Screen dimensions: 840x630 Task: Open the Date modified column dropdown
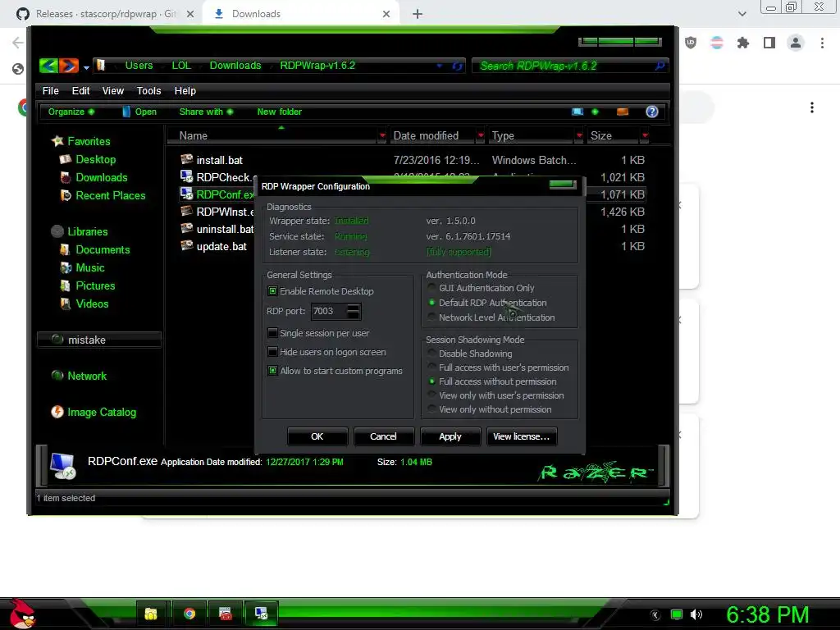(x=481, y=135)
